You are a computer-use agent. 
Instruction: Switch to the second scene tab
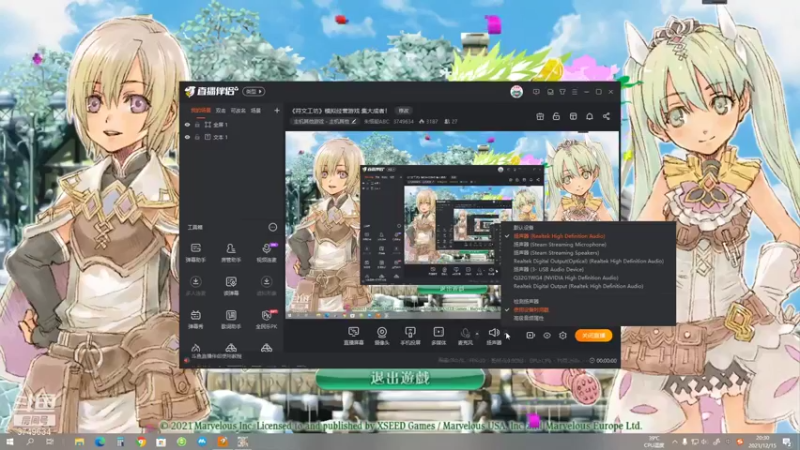click(220, 110)
